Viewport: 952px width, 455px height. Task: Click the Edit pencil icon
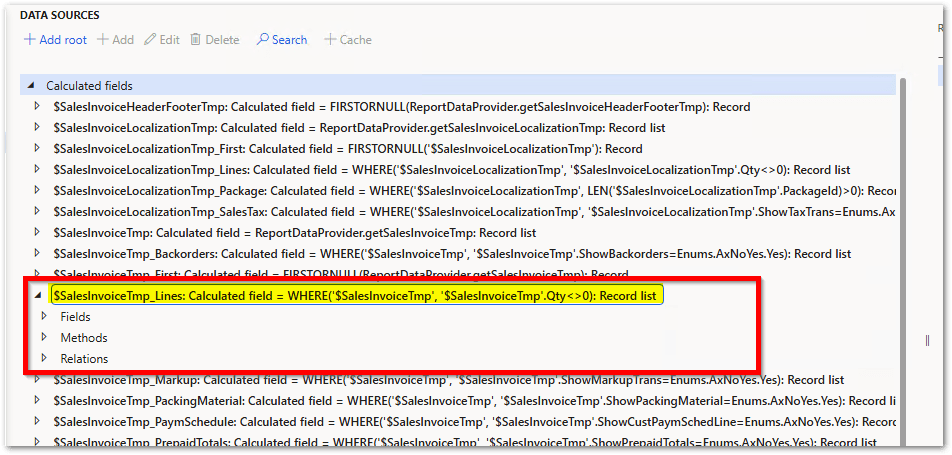point(151,40)
